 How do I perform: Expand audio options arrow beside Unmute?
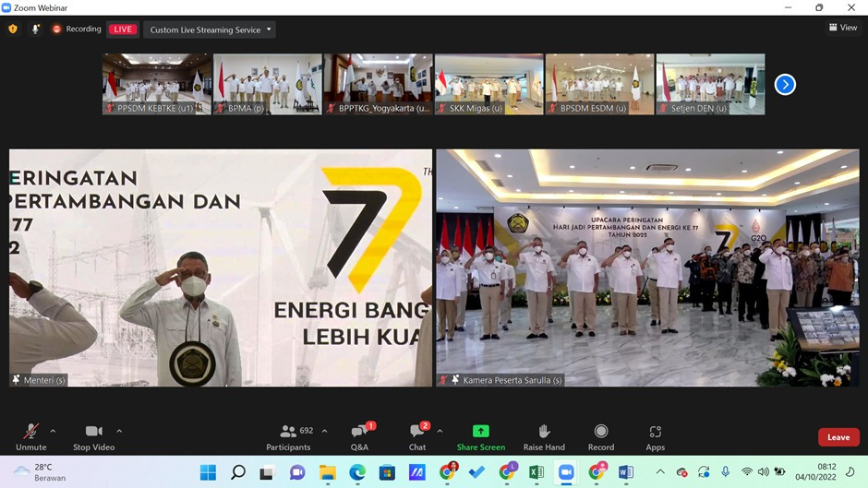(x=53, y=431)
